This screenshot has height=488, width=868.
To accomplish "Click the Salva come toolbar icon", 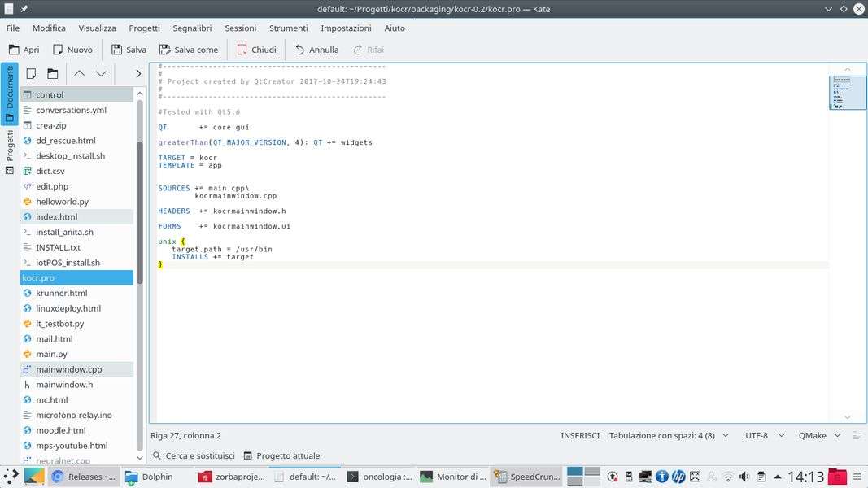I will pos(165,50).
